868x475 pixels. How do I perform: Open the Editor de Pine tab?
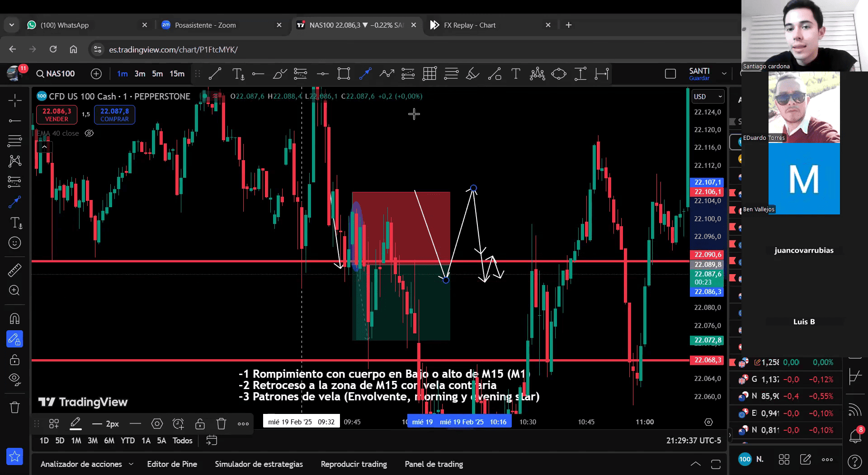click(x=172, y=464)
